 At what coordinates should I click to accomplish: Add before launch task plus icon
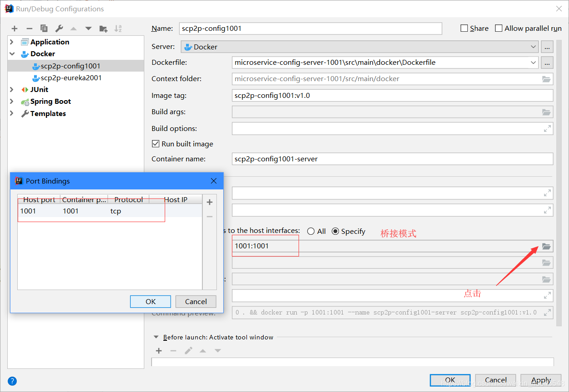click(x=159, y=351)
